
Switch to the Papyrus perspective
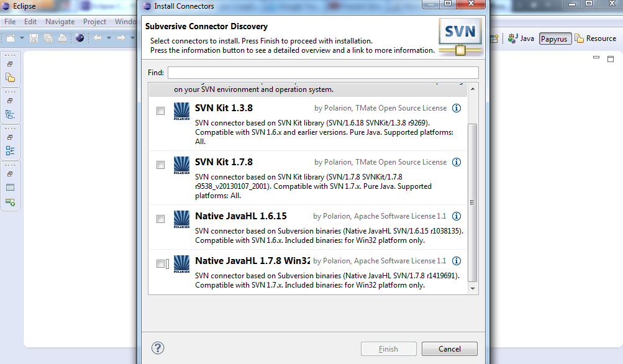pyautogui.click(x=555, y=39)
